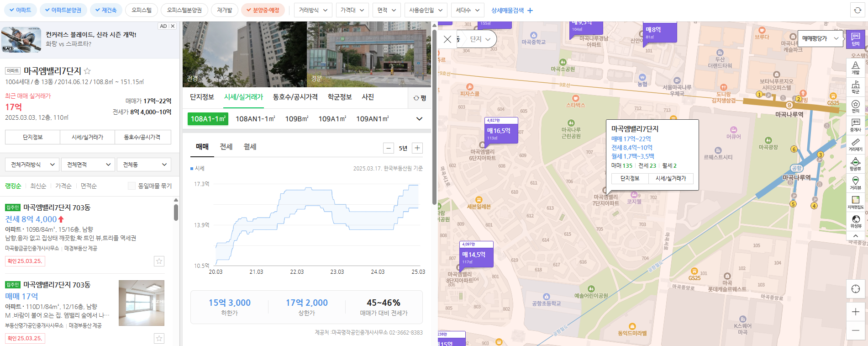Select the 월세 price chart tab
This screenshot has width=868, height=346.
(250, 147)
